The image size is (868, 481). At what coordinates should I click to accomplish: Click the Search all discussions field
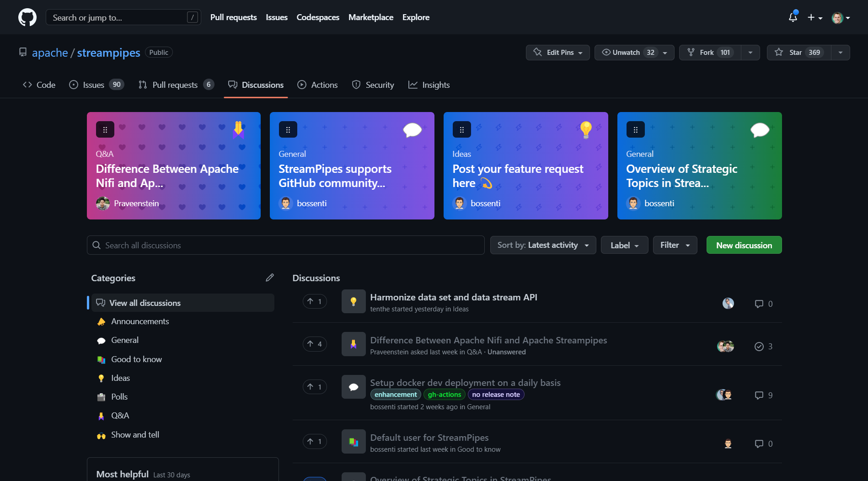(286, 246)
